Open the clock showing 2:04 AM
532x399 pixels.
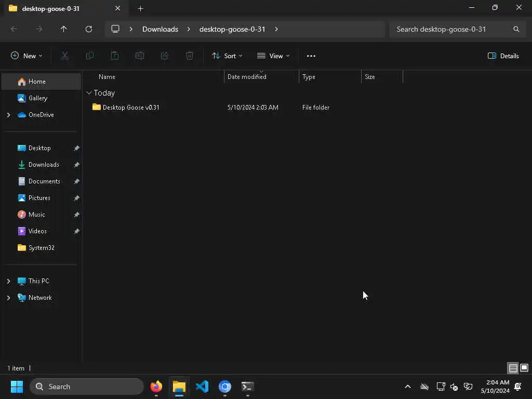495,387
